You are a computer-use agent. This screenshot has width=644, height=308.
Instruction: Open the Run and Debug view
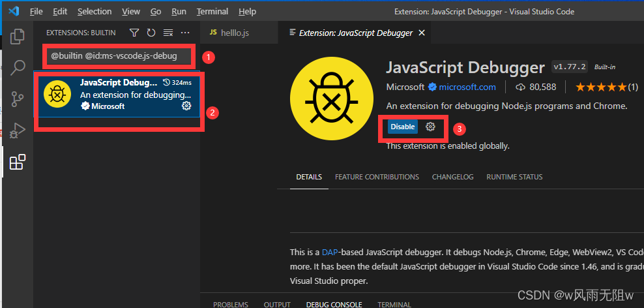[x=17, y=131]
